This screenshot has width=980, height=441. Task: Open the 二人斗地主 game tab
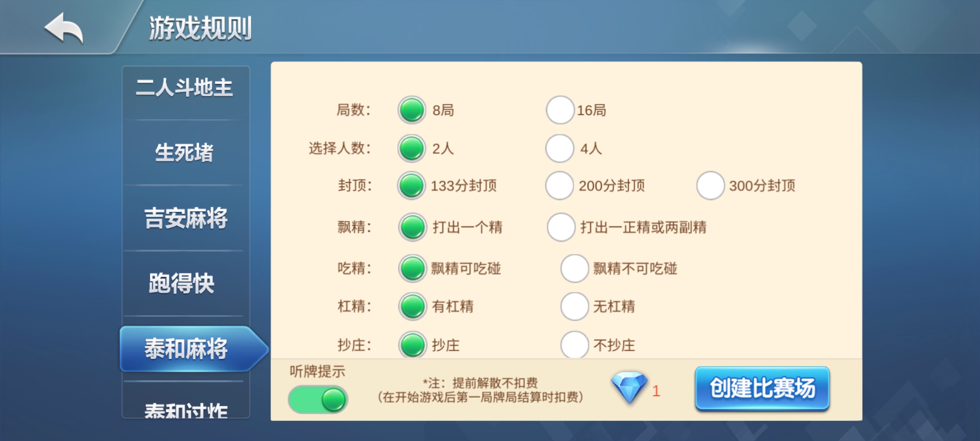click(x=185, y=88)
